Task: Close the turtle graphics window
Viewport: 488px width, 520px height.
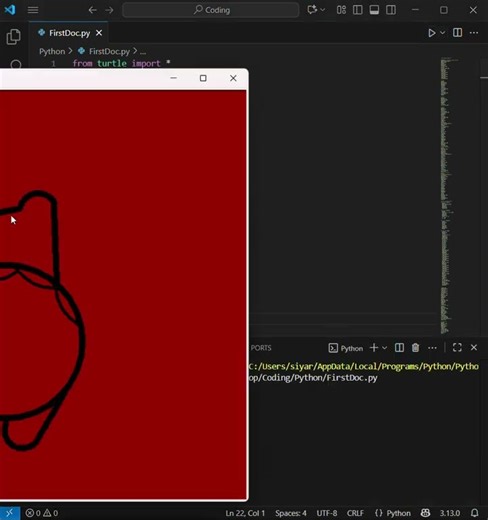Action: point(233,78)
